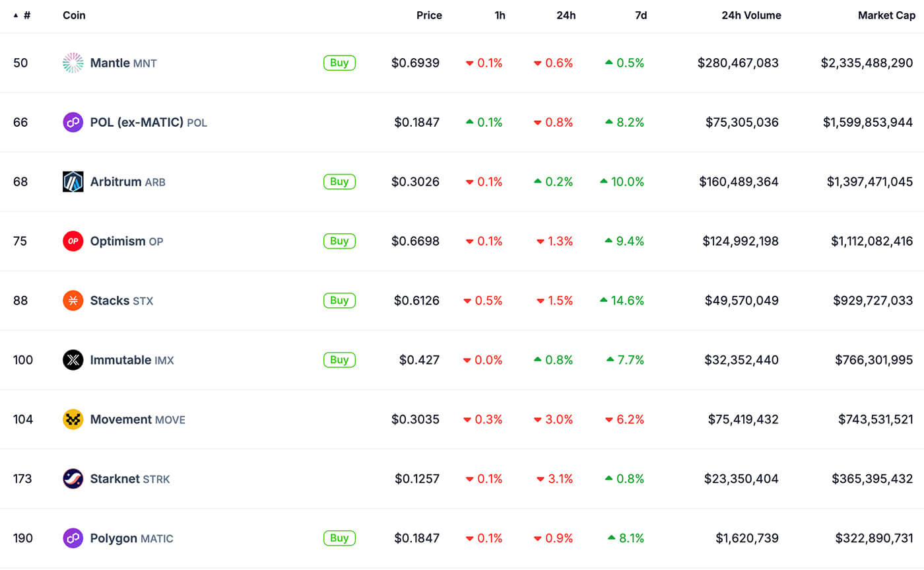Click the red Optimism OP logo

(73, 241)
